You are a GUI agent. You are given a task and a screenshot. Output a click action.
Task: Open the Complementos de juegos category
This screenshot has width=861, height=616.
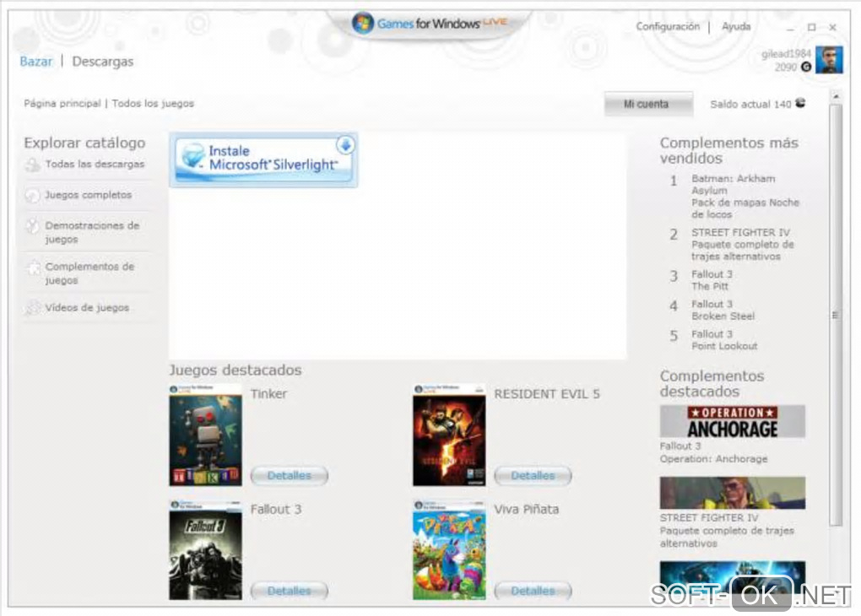[90, 273]
